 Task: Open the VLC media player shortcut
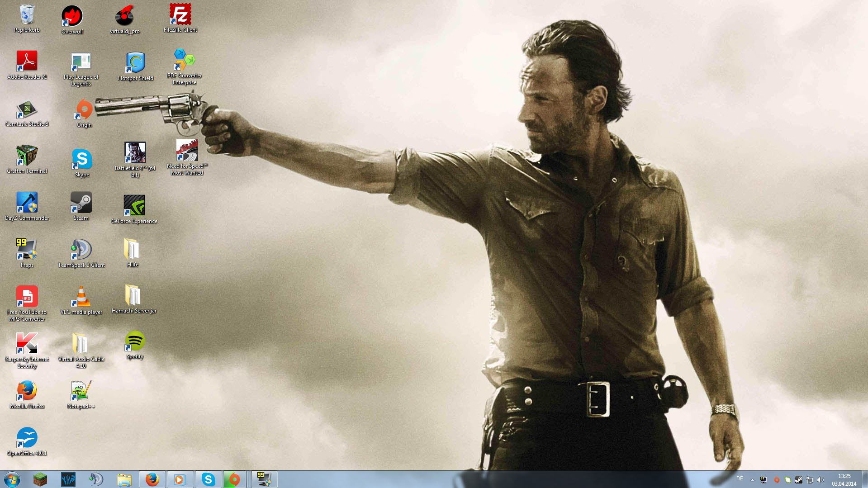[81, 297]
